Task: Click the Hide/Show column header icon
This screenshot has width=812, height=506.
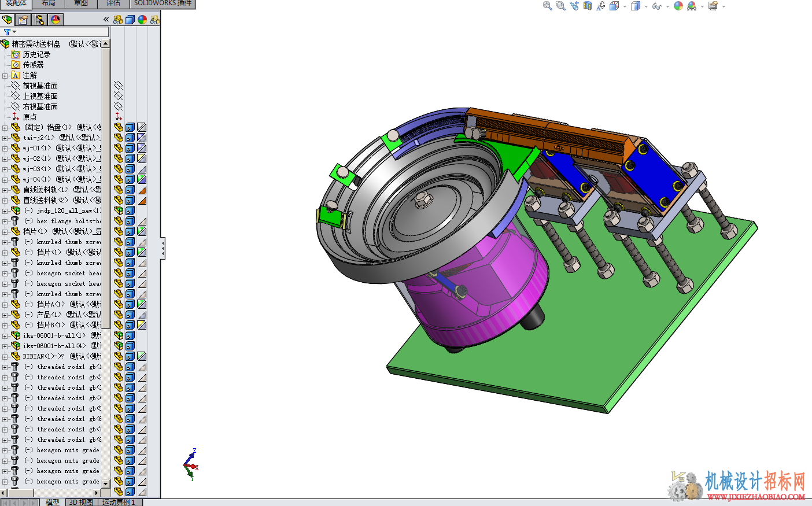Action: coord(118,20)
